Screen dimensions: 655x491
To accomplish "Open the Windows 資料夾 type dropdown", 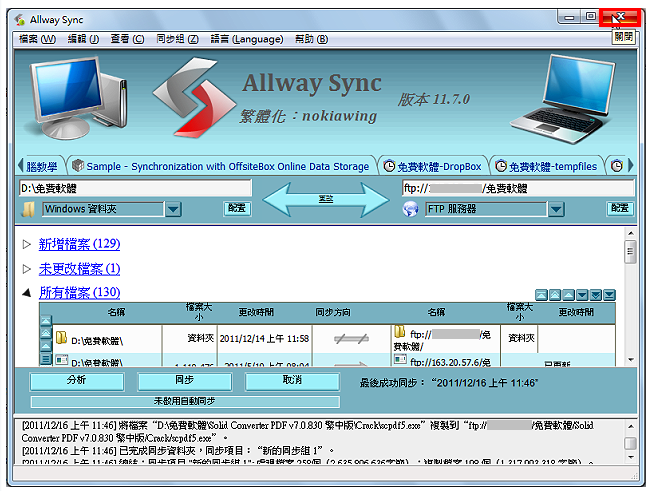I will [x=173, y=209].
